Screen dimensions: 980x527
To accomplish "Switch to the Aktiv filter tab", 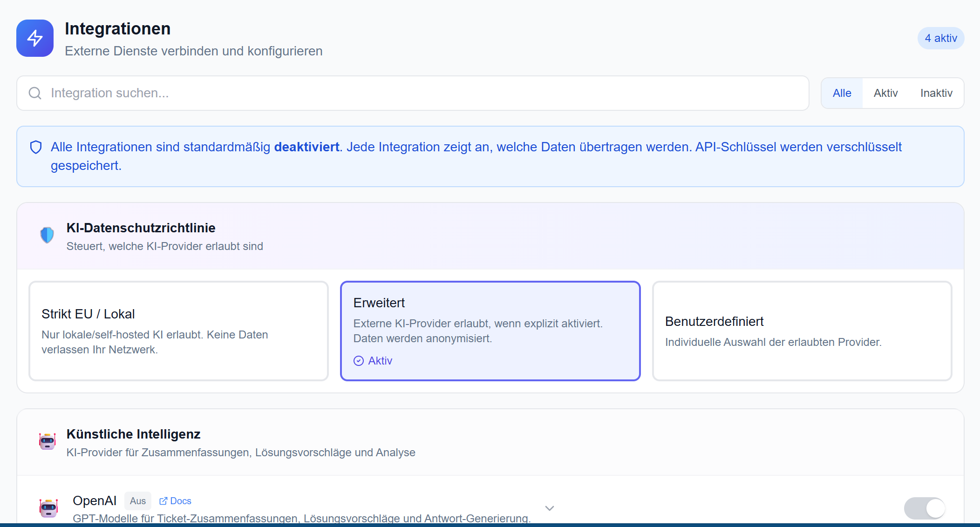I will point(885,93).
